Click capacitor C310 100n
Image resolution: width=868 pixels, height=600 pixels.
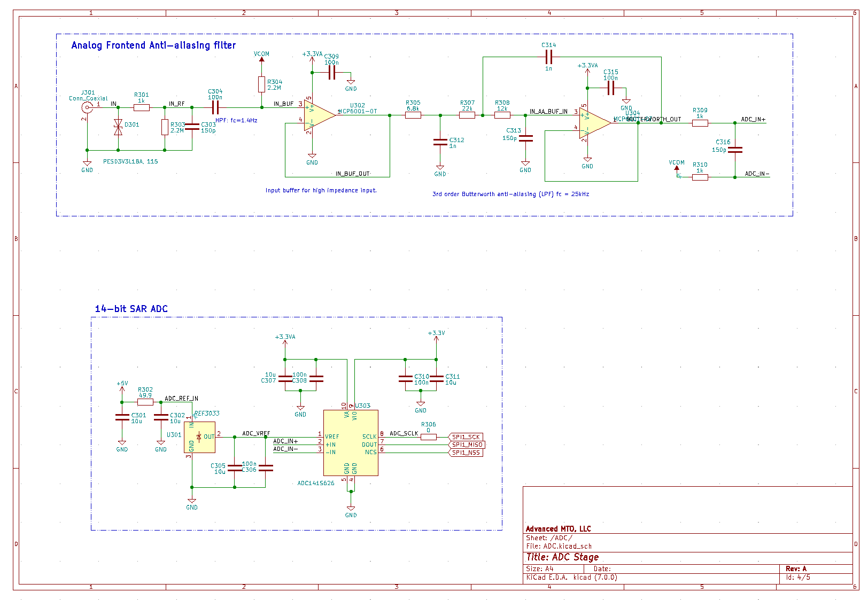[405, 378]
